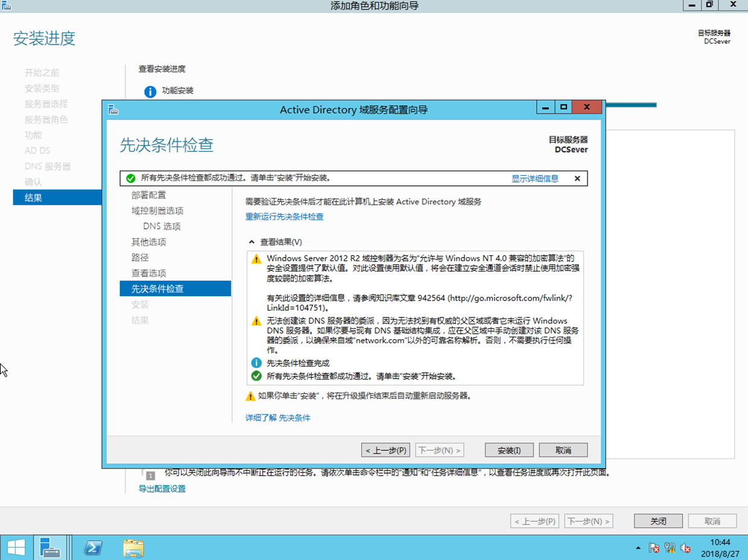Launch PowerShell from the taskbar
This screenshot has width=748, height=560.
tap(93, 548)
